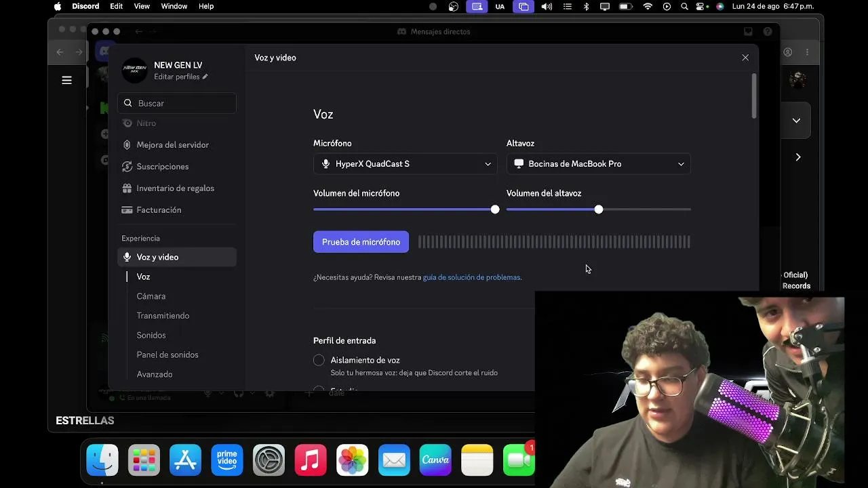Click the Bluetooth icon in the menu bar
Viewport: 868px width, 488px height.
pos(587,7)
